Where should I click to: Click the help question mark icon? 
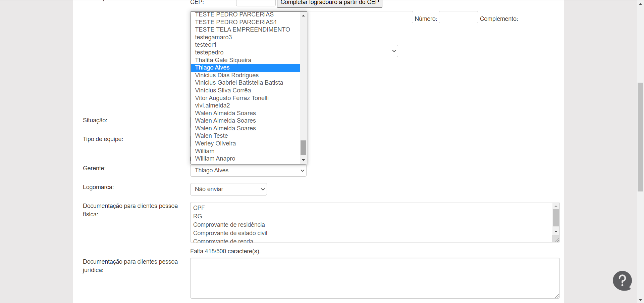pyautogui.click(x=622, y=280)
